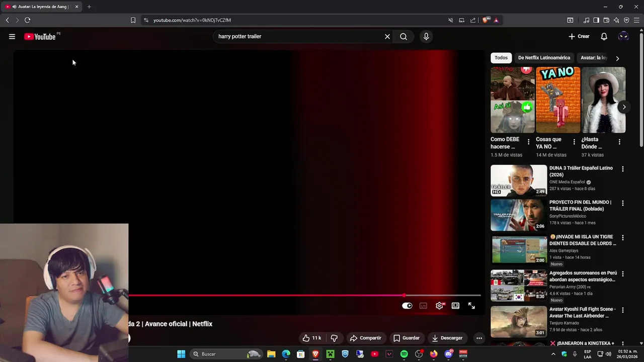644x362 pixels.
Task: Go back in browser history
Action: (8, 20)
